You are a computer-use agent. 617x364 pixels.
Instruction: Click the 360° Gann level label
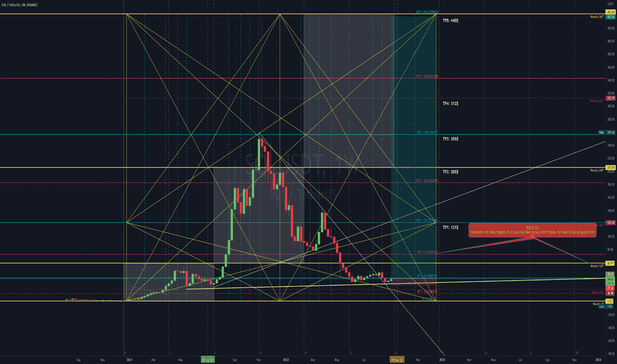428,12
